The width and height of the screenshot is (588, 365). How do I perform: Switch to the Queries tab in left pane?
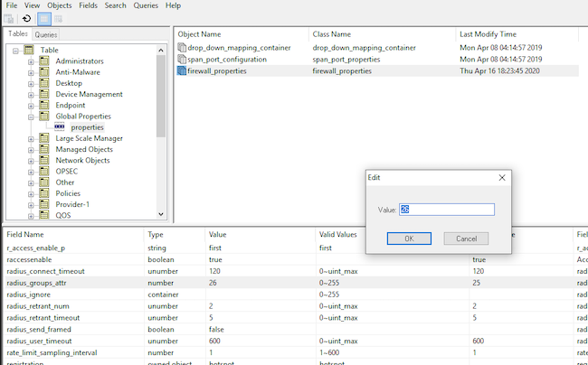coord(46,34)
